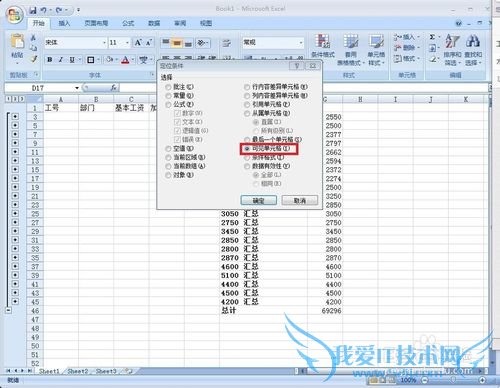The width and height of the screenshot is (500, 388).
Task: Expand outline group at row 45
Action: [15, 301]
